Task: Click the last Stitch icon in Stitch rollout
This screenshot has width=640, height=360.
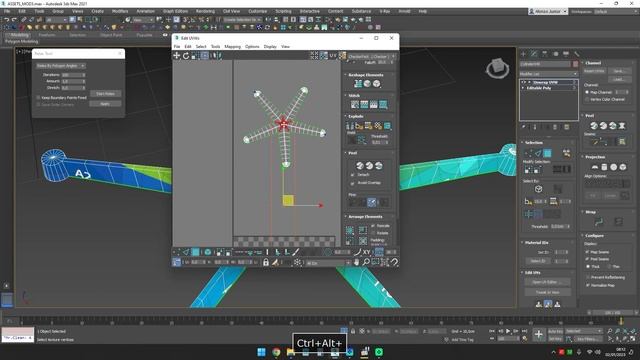Action: click(383, 104)
